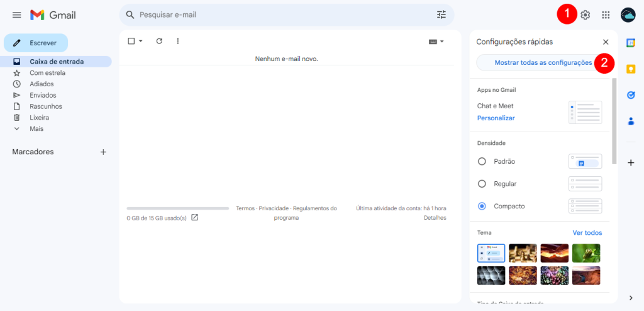Open Google Keep side panel icon
The width and height of the screenshot is (644, 311).
click(631, 69)
